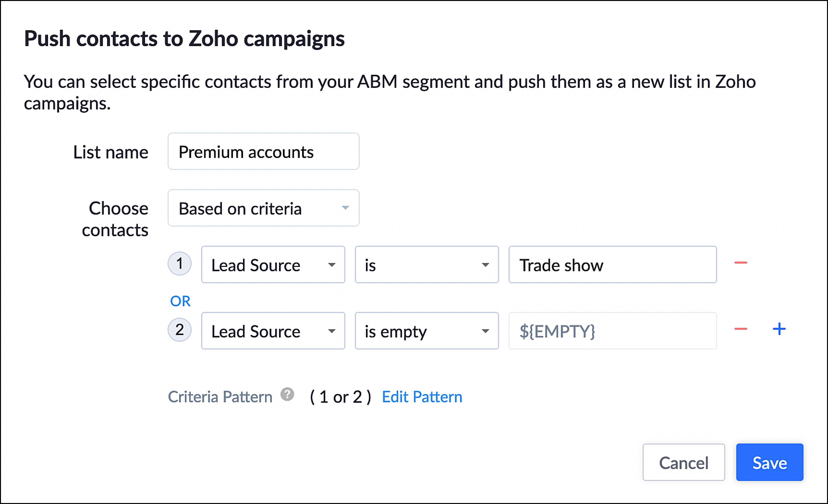Viewport: 828px width, 504px height.
Task: Click the '( 1 or 2 )' pattern expression
Action: (341, 397)
